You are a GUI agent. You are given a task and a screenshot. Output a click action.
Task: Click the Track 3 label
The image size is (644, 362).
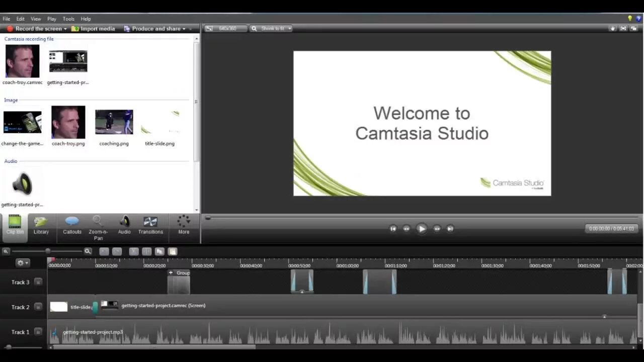pos(21,282)
